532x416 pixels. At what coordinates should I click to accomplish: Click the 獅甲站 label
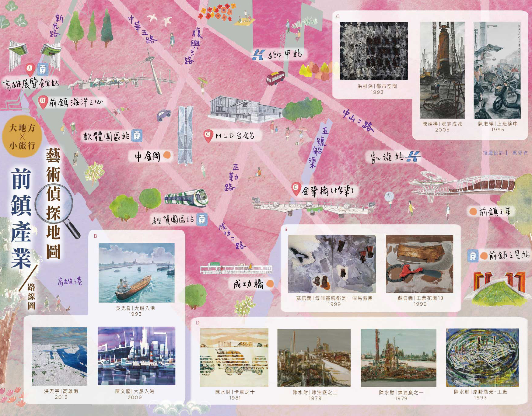285,55
